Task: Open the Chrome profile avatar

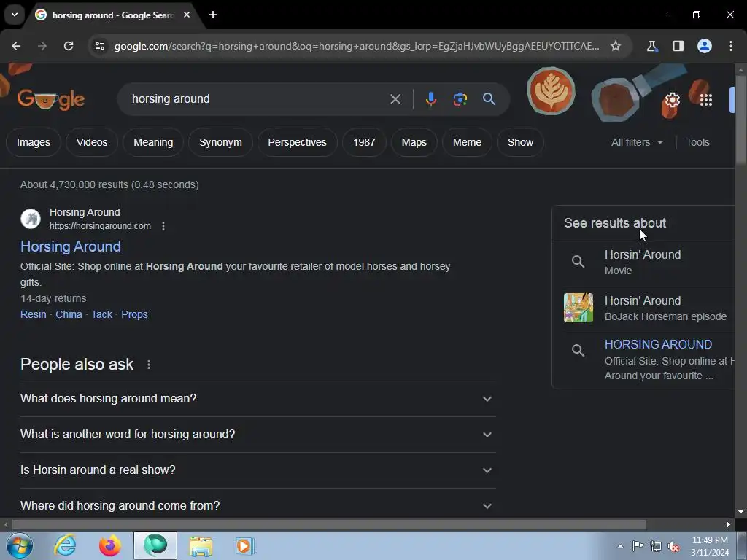Action: tap(704, 46)
